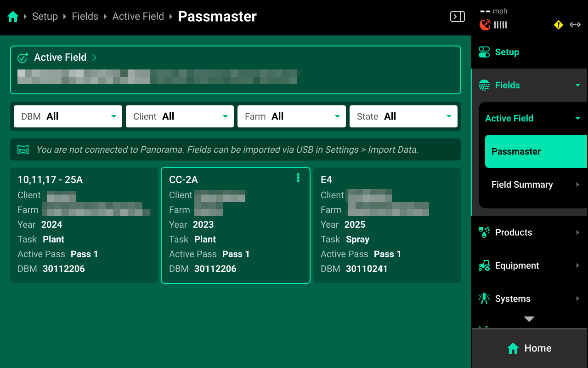Click Active Pass 1 on 10,11,17 - 25A card
588x368 pixels.
point(84,254)
